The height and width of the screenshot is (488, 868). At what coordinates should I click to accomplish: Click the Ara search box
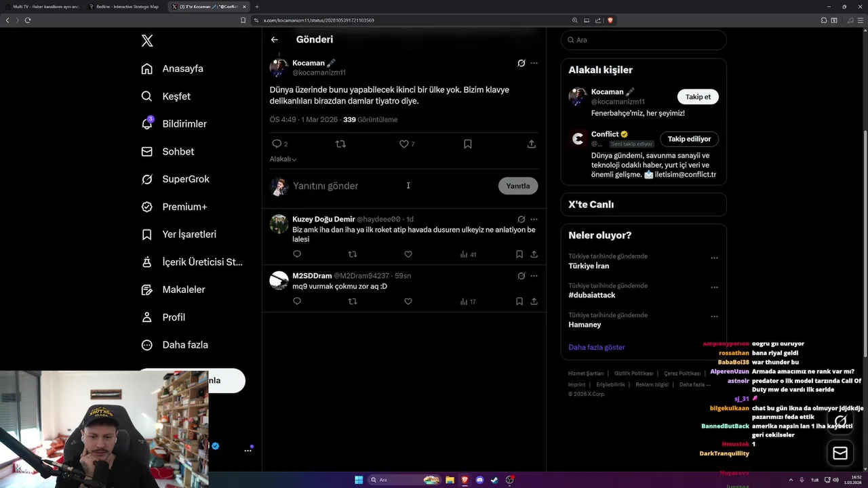644,40
